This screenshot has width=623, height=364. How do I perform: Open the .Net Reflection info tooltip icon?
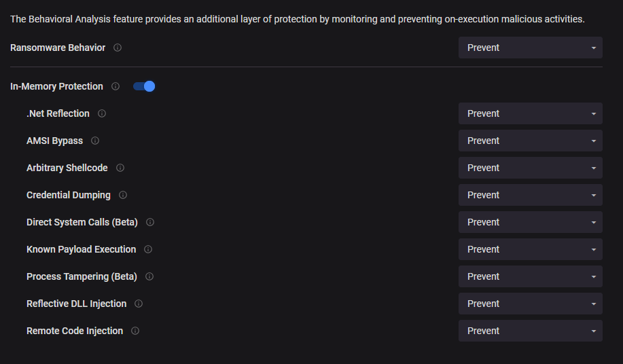[102, 113]
